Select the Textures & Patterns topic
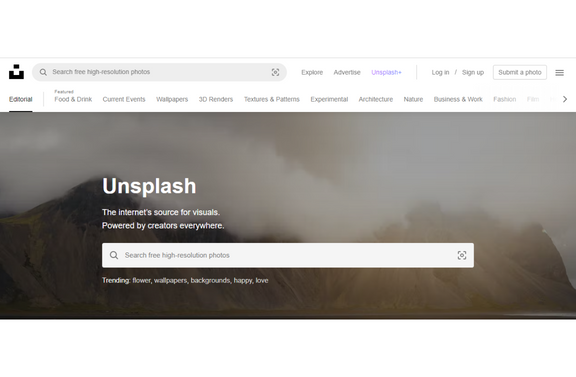Screen dimensions: 576x377 [271, 99]
